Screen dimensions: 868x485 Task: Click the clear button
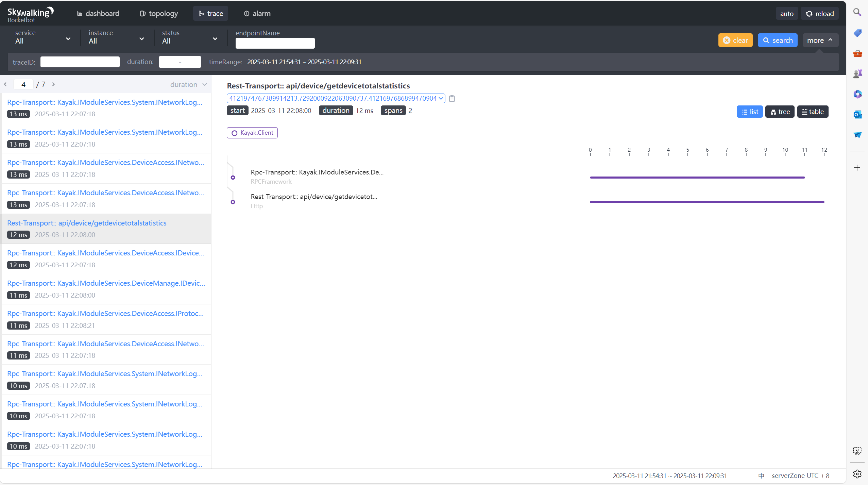point(735,40)
